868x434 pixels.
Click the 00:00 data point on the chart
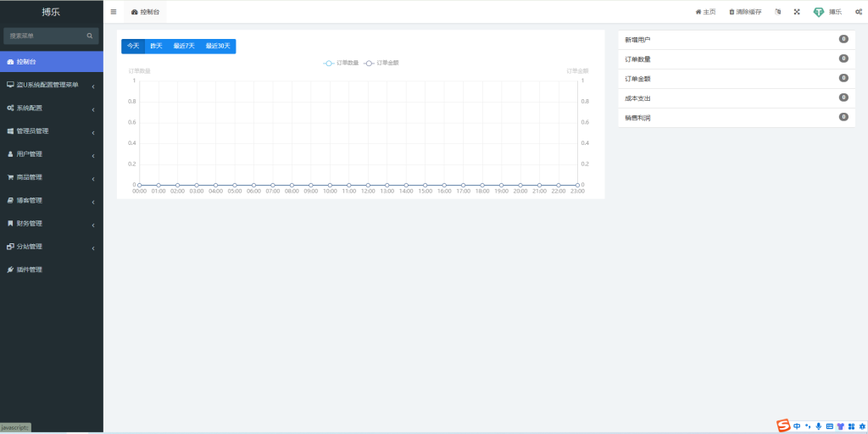click(x=140, y=185)
